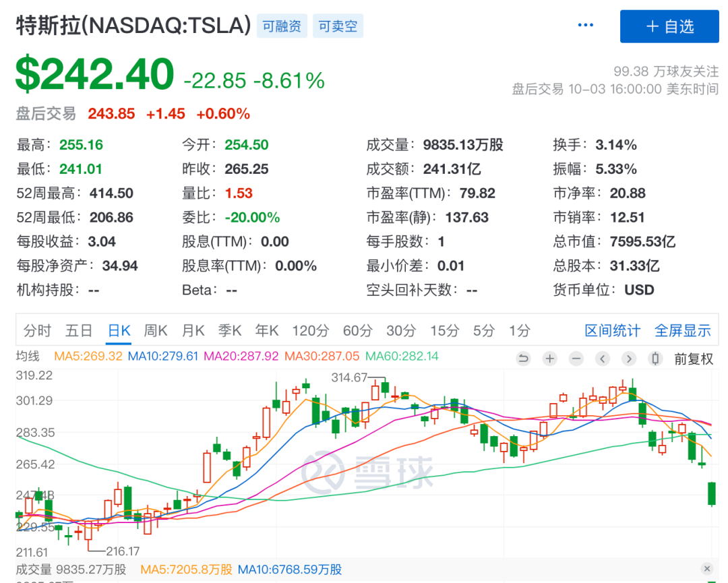This screenshot has height=583, width=728.
Task: Open the 前复权 price adjustment selector
Action: (694, 359)
